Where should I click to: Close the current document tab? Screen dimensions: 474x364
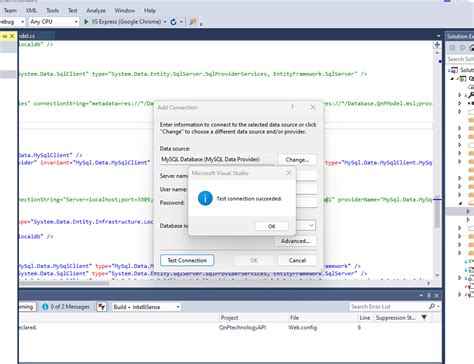click(12, 36)
